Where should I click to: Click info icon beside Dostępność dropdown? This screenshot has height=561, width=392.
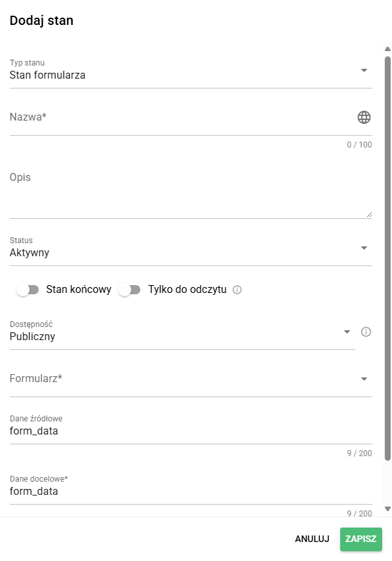coord(366,332)
